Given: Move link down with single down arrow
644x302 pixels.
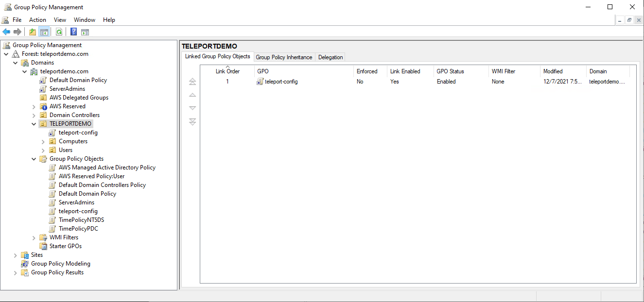Looking at the screenshot, I should pos(192,108).
